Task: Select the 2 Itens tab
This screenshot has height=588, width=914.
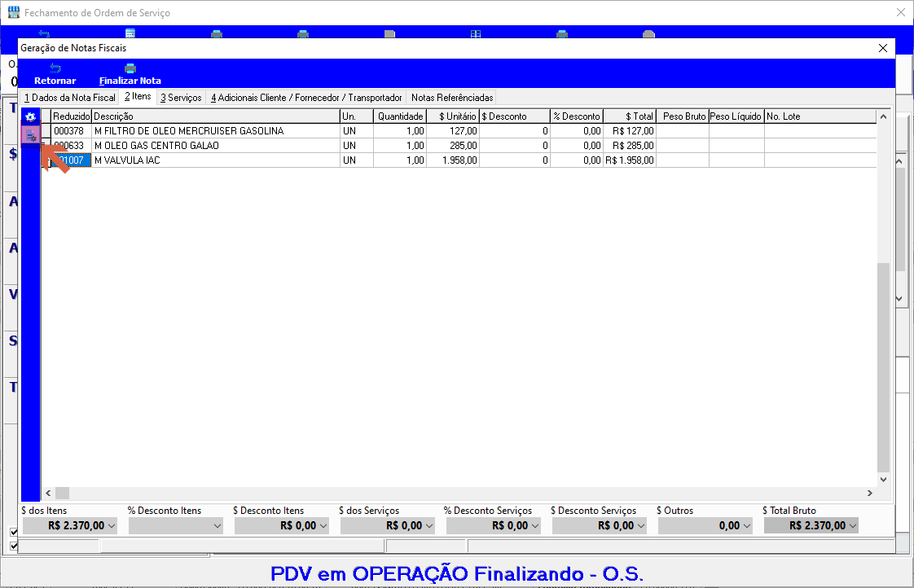Action: click(x=138, y=97)
